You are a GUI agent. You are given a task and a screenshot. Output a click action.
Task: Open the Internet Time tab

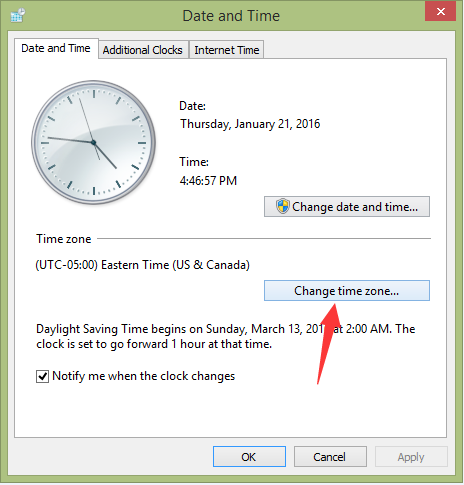pos(227,50)
